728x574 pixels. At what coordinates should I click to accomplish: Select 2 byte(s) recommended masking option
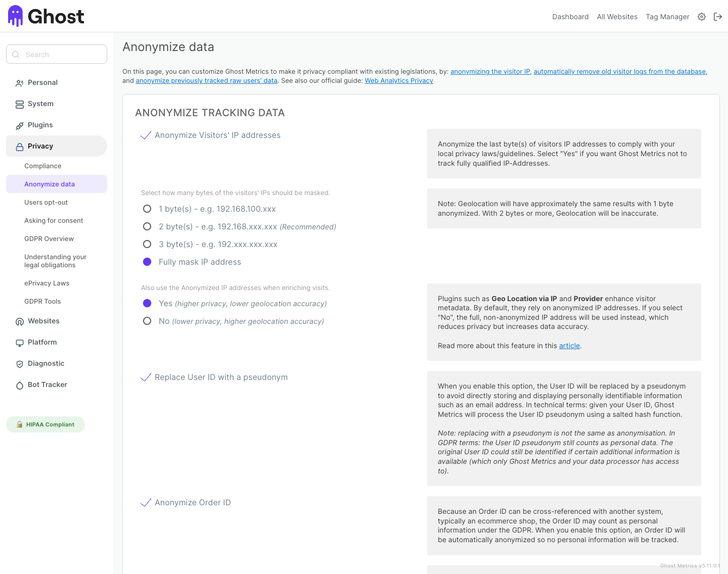[x=147, y=226]
